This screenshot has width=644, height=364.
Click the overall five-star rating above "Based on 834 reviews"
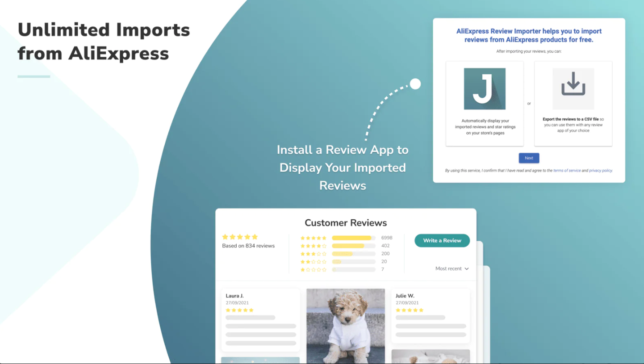240,237
